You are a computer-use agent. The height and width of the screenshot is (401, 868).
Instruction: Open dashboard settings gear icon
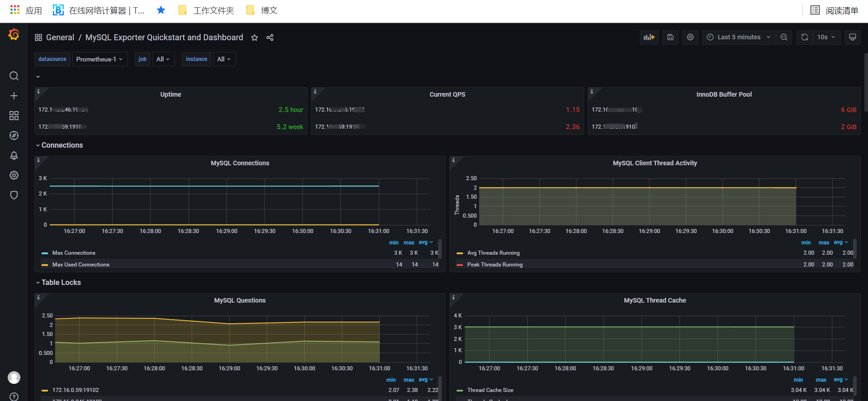(690, 37)
